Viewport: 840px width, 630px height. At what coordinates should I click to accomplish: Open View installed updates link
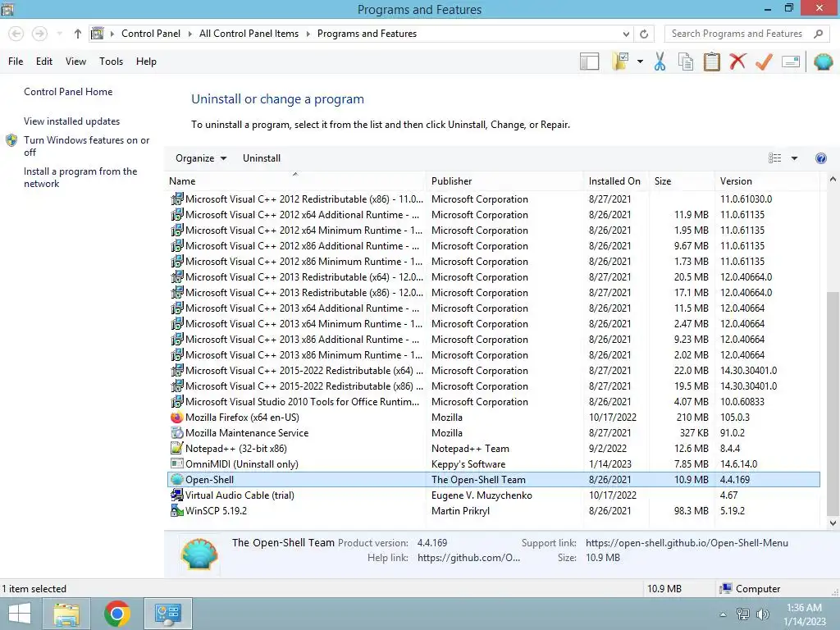pos(72,121)
